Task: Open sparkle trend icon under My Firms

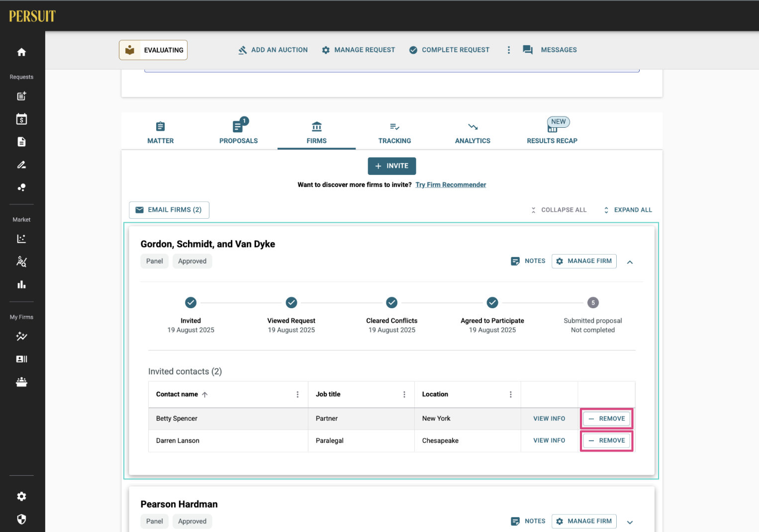Action: (x=21, y=336)
